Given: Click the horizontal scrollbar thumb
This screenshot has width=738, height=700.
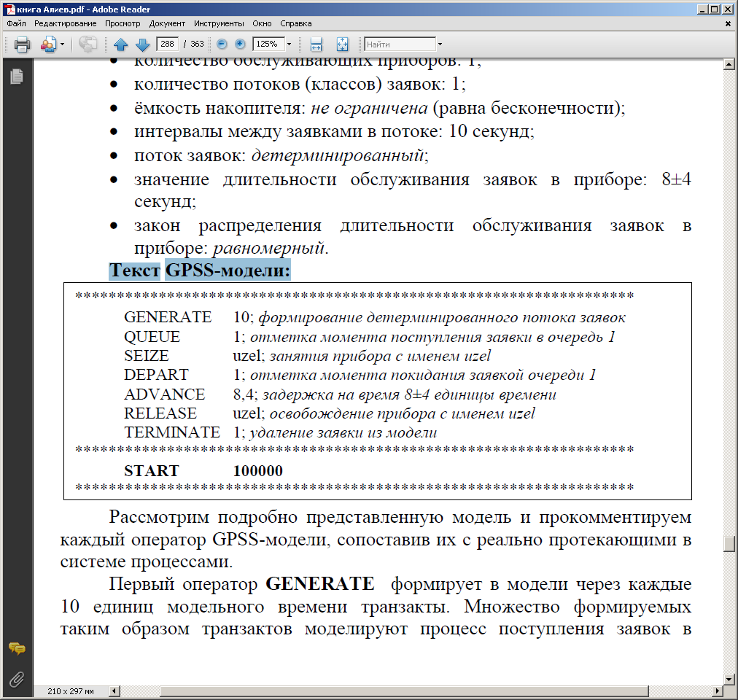Looking at the screenshot, I should (x=404, y=691).
